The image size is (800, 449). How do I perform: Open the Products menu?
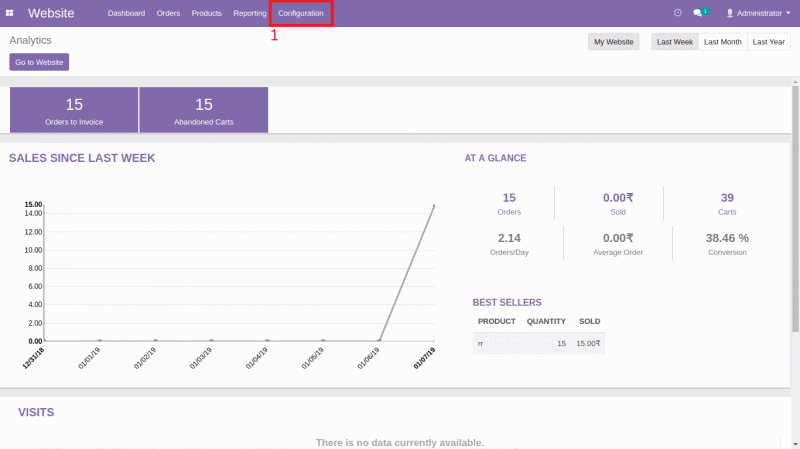click(x=206, y=13)
